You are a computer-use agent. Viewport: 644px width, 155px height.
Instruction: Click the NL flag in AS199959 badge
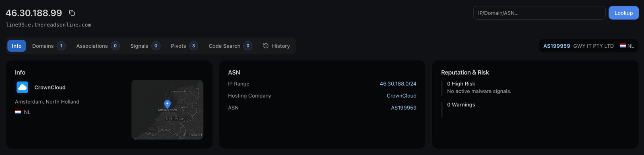[x=623, y=46]
